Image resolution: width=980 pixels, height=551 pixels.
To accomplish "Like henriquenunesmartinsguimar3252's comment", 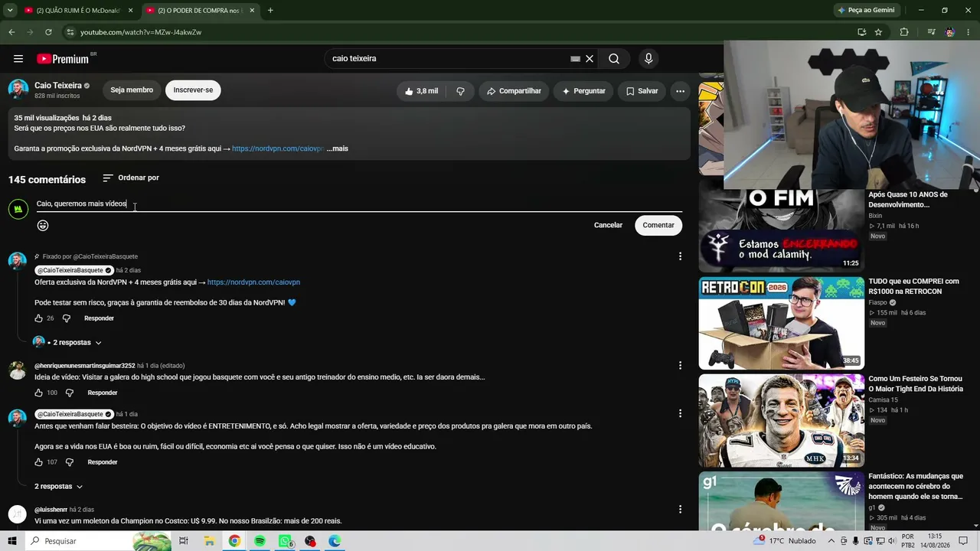I will [x=38, y=393].
